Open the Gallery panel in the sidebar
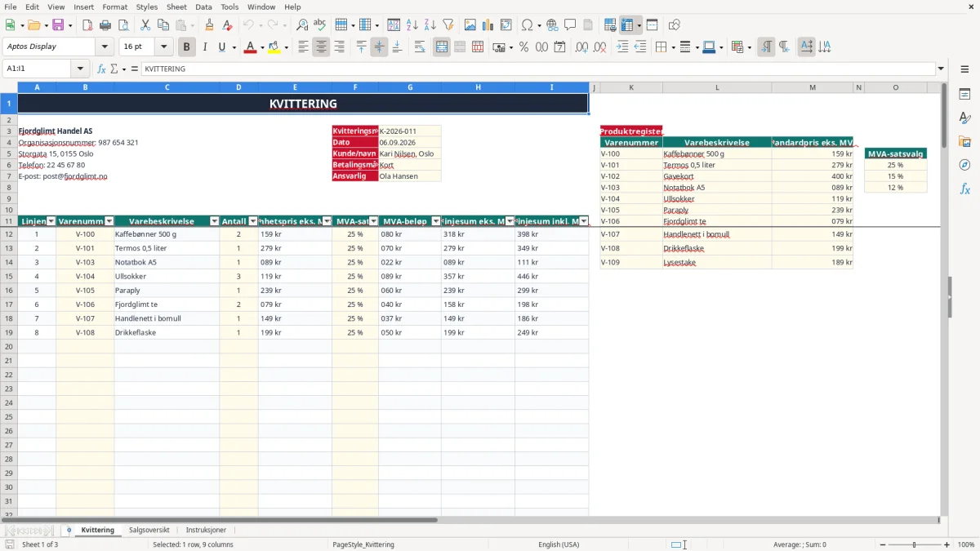The image size is (980, 551). pos(964,141)
